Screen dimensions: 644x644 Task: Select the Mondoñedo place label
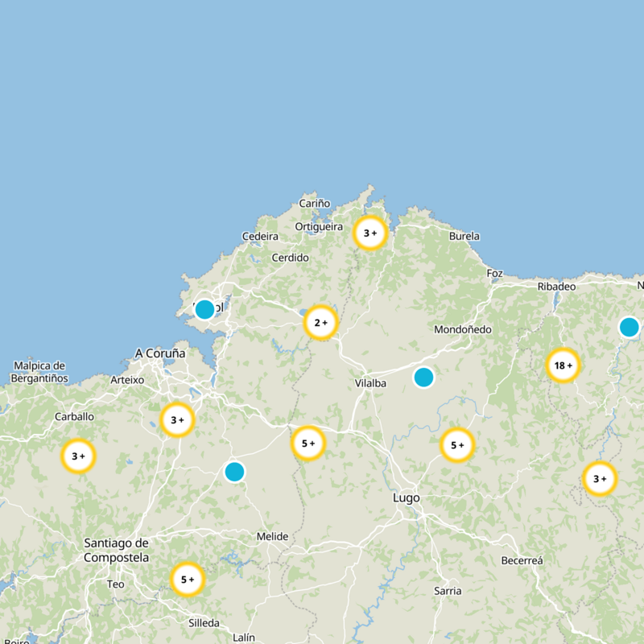point(462,329)
